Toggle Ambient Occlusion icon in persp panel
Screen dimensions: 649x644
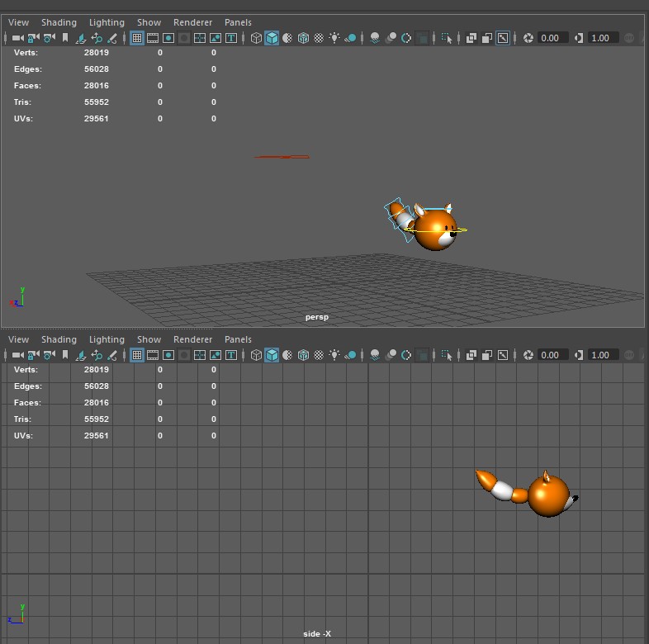point(375,38)
